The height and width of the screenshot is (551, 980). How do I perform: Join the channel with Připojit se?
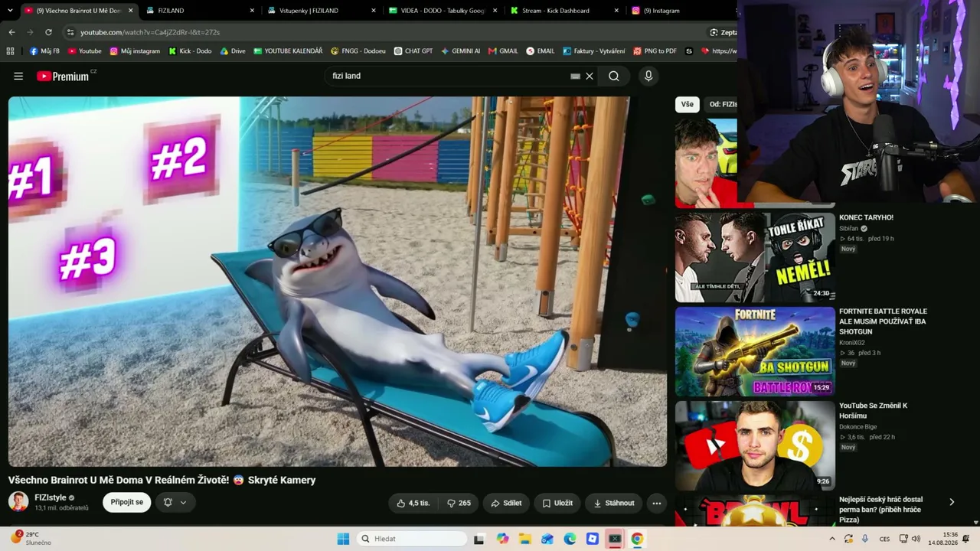coord(127,502)
